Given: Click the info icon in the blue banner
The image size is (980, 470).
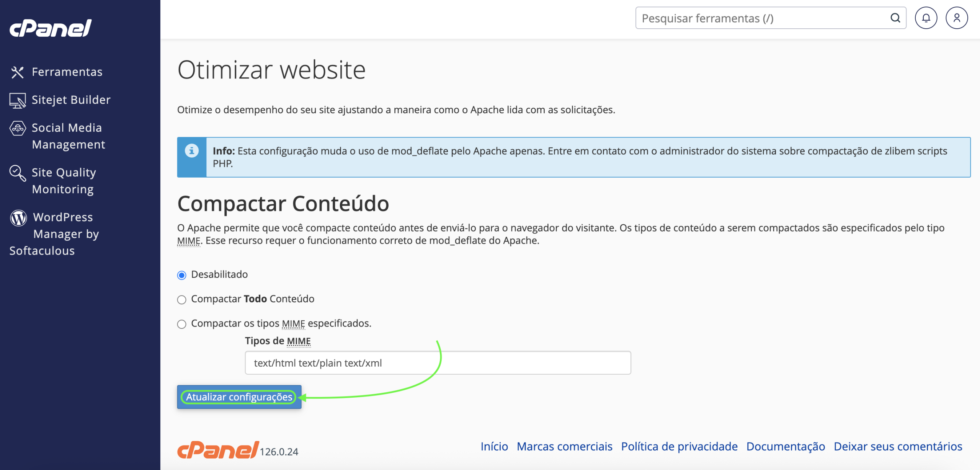Looking at the screenshot, I should [x=192, y=151].
